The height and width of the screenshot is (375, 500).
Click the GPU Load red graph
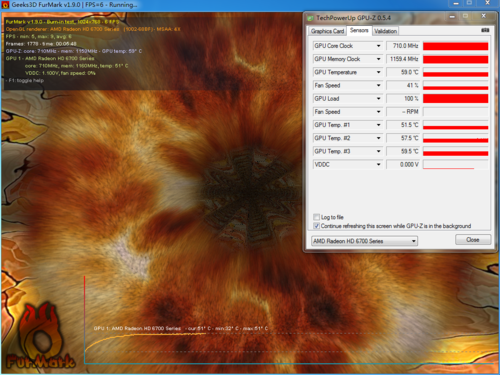coord(455,99)
